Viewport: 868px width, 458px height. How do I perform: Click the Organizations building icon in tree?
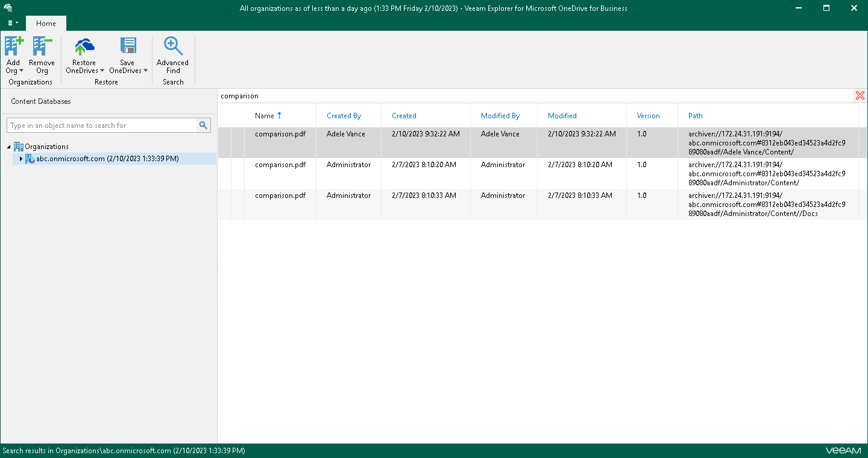point(19,147)
